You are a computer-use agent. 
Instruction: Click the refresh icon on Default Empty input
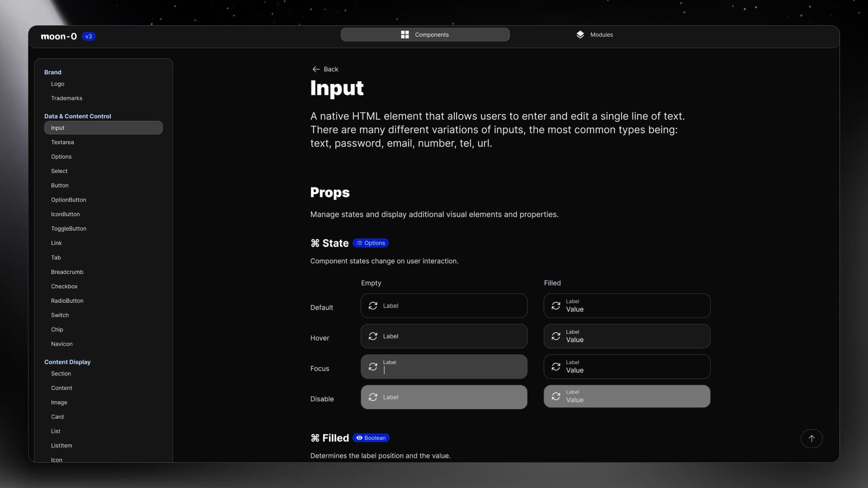(x=373, y=305)
